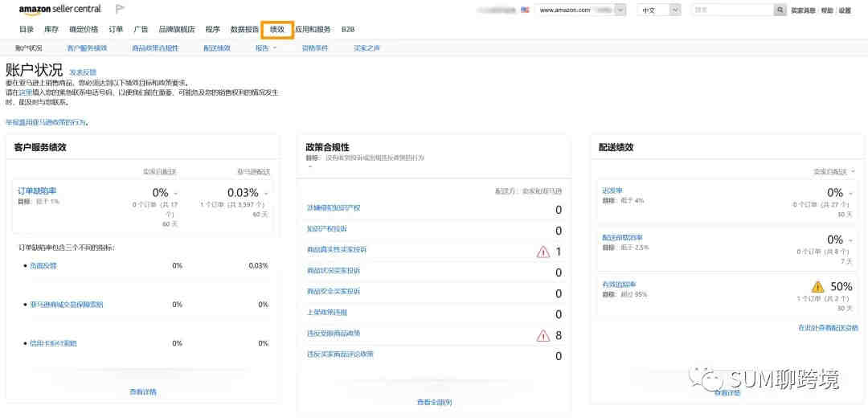868x418 pixels.
Task: Expand the policy compliance target chevron
Action: click(310, 166)
